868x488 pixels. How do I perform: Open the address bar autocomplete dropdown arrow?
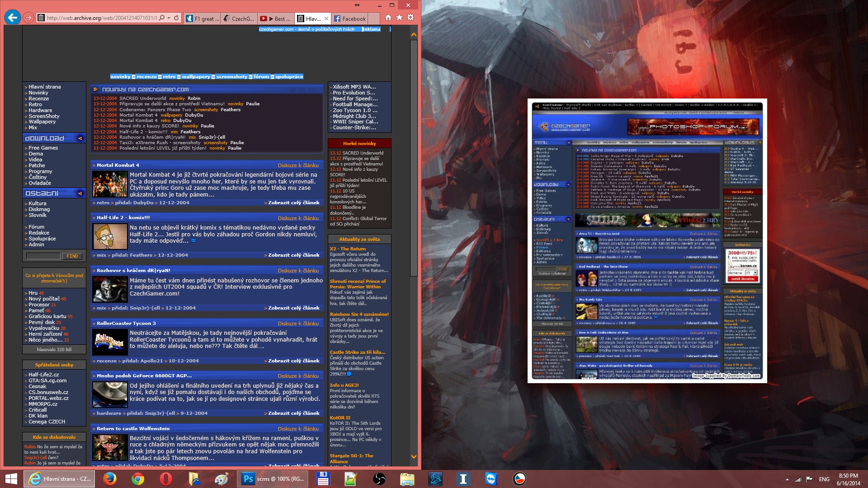(x=169, y=18)
